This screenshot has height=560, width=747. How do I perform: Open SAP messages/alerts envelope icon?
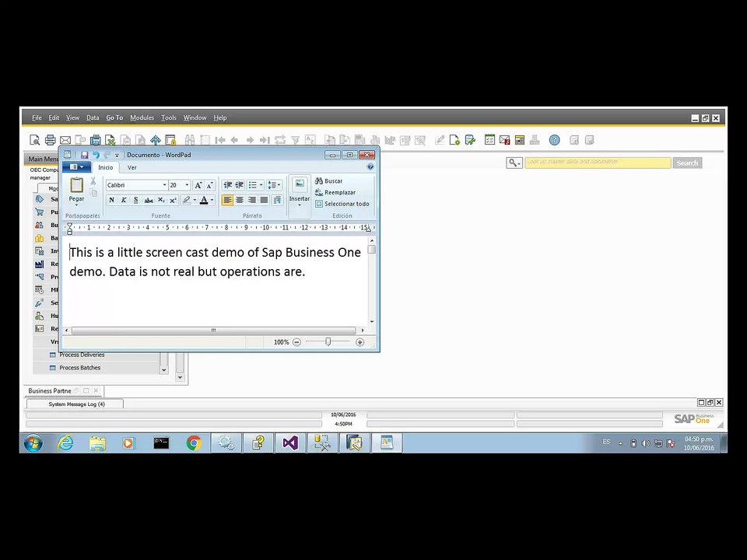[504, 140]
